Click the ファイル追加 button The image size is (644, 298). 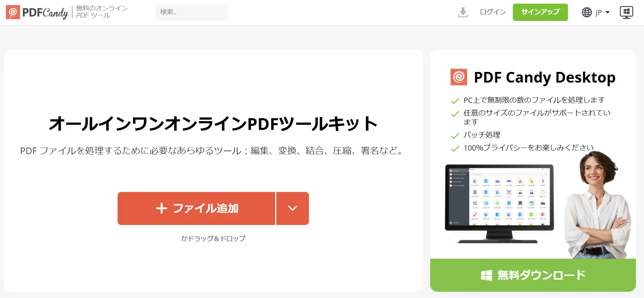(196, 208)
